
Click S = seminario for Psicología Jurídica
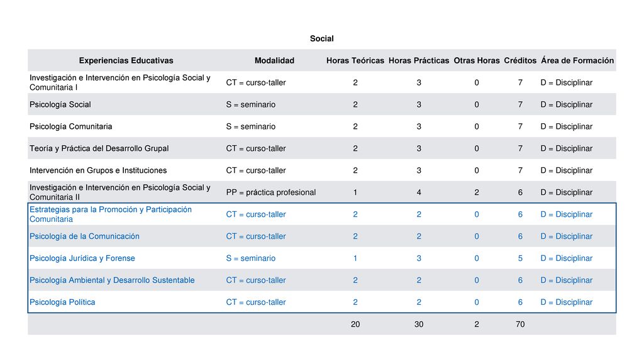pyautogui.click(x=250, y=258)
